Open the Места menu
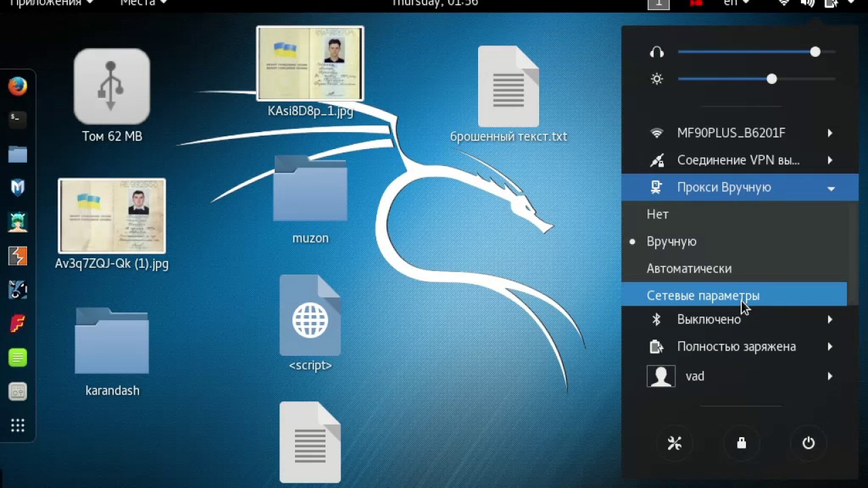 coord(143,3)
